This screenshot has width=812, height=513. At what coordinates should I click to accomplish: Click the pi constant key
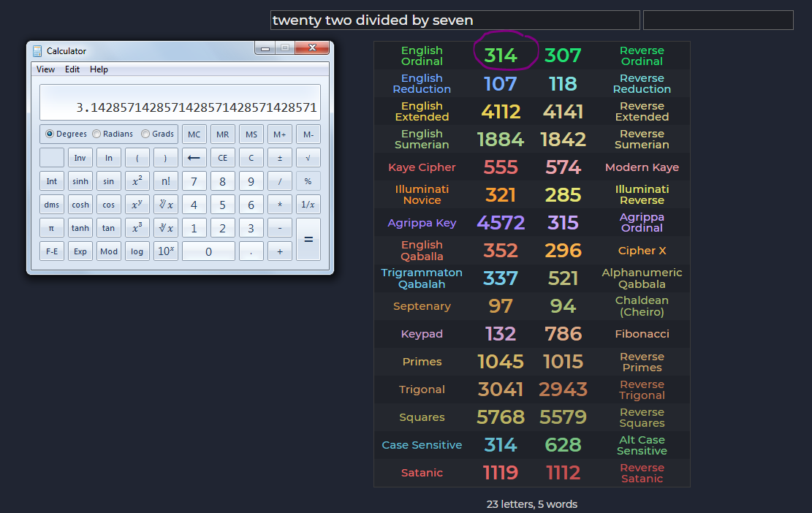click(51, 228)
